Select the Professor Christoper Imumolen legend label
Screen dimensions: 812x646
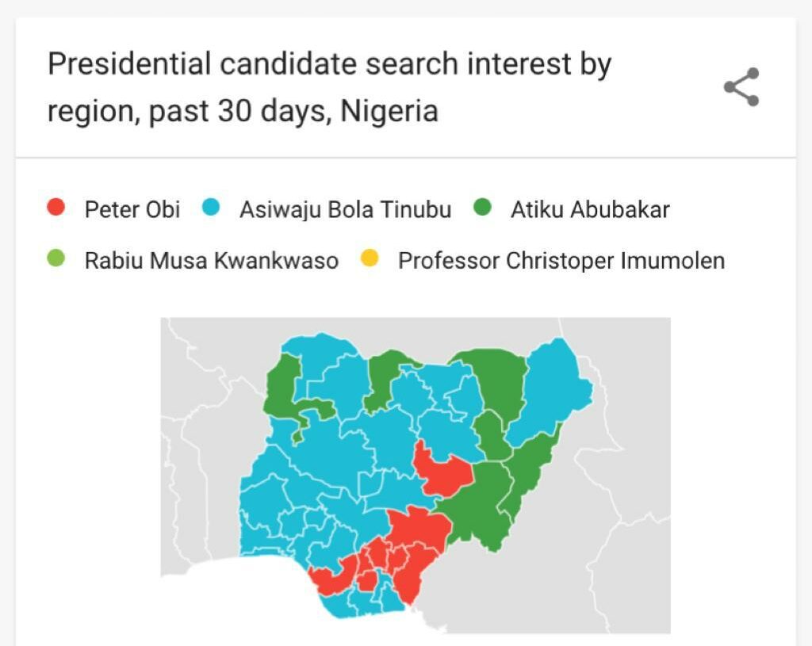[561, 261]
